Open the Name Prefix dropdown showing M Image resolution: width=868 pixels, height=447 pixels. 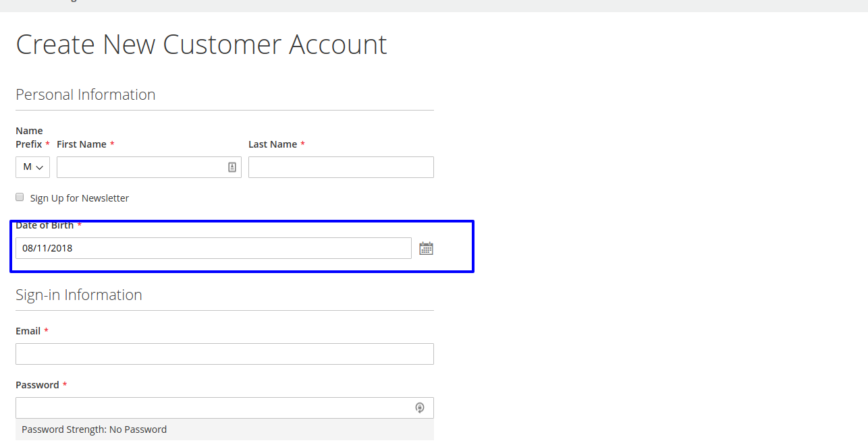(32, 167)
